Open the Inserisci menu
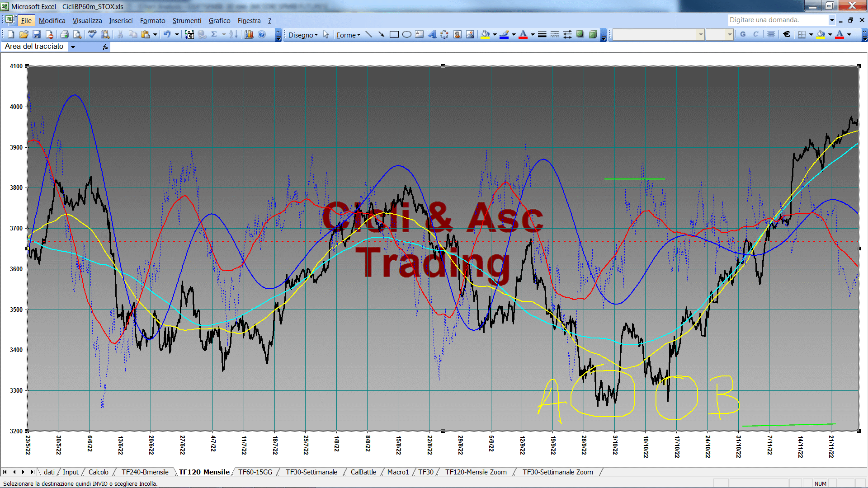The image size is (868, 488). click(x=121, y=21)
